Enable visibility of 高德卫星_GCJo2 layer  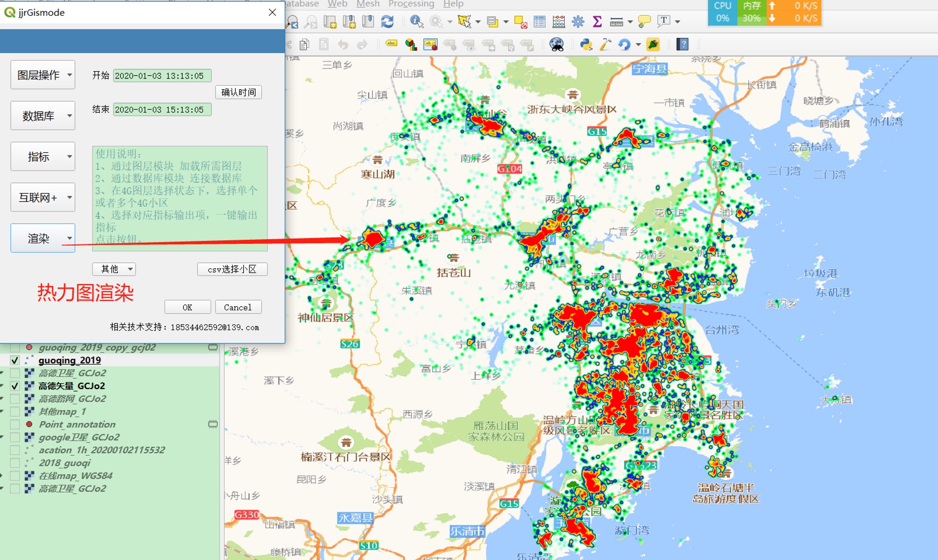tap(15, 373)
